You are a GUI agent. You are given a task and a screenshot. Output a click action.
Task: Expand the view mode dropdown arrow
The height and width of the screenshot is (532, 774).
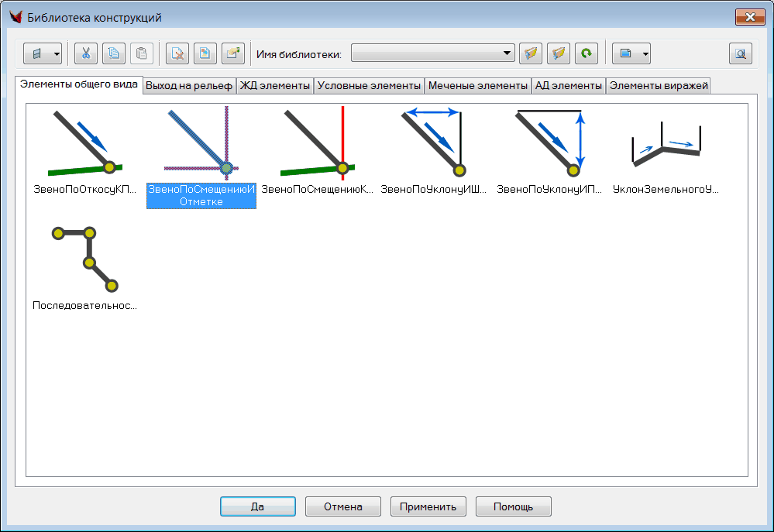tap(645, 53)
